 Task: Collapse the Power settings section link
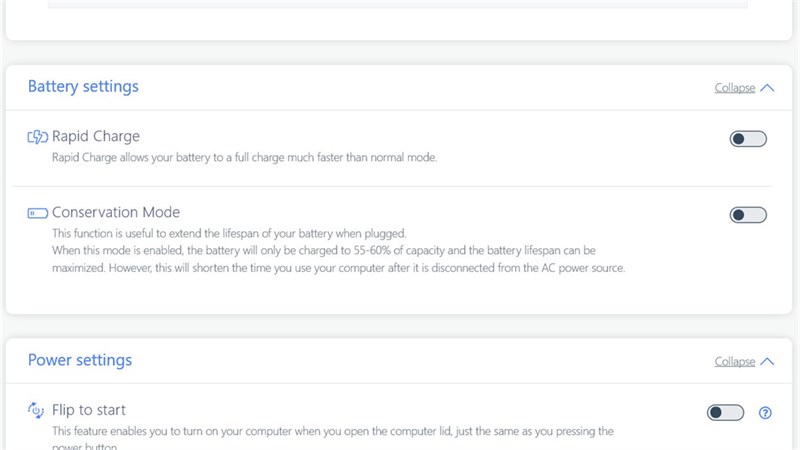tap(735, 361)
